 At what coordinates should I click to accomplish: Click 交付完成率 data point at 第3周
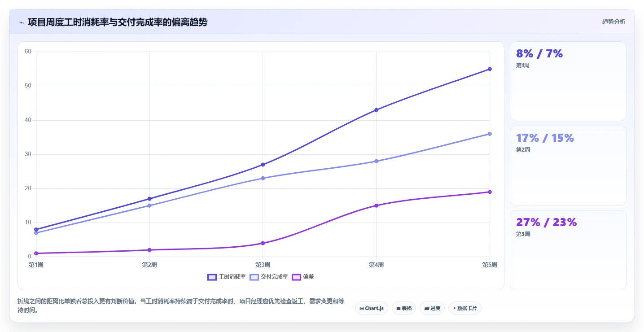263,178
